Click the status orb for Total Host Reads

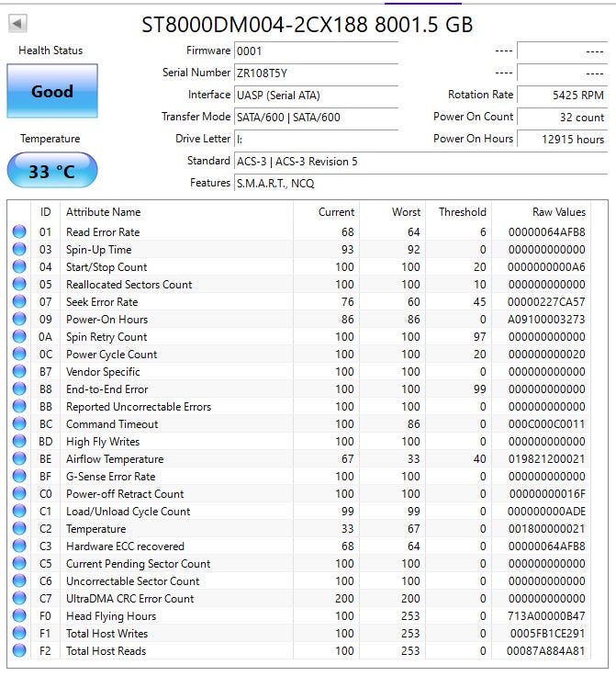click(19, 651)
